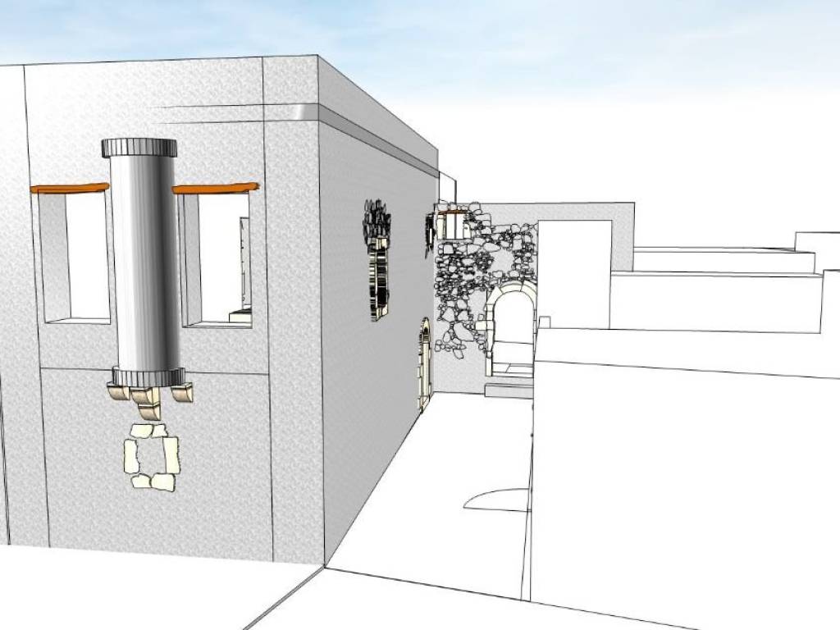Image resolution: width=840 pixels, height=630 pixels.
Task: Click the large cylindrical column shaft
Action: 145,262
